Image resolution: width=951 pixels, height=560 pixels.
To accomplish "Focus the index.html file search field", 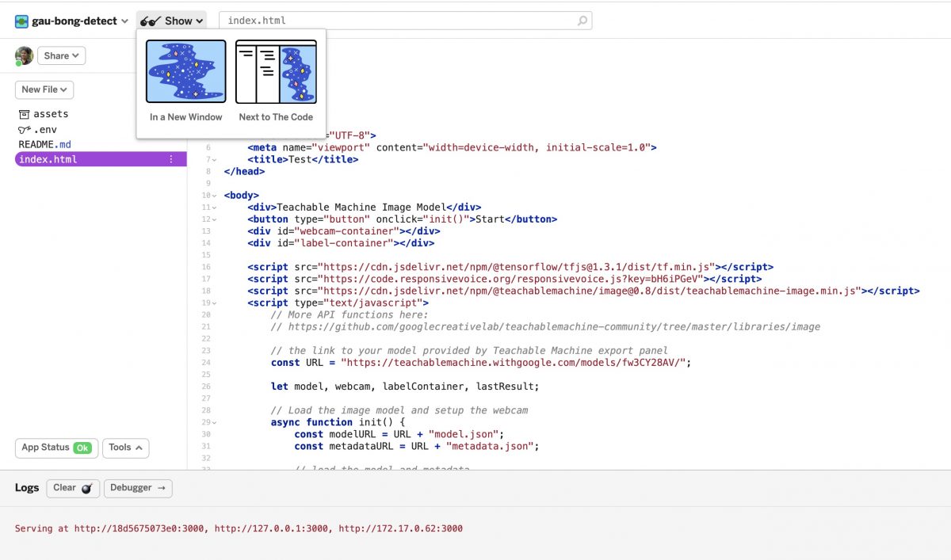I will click(396, 21).
